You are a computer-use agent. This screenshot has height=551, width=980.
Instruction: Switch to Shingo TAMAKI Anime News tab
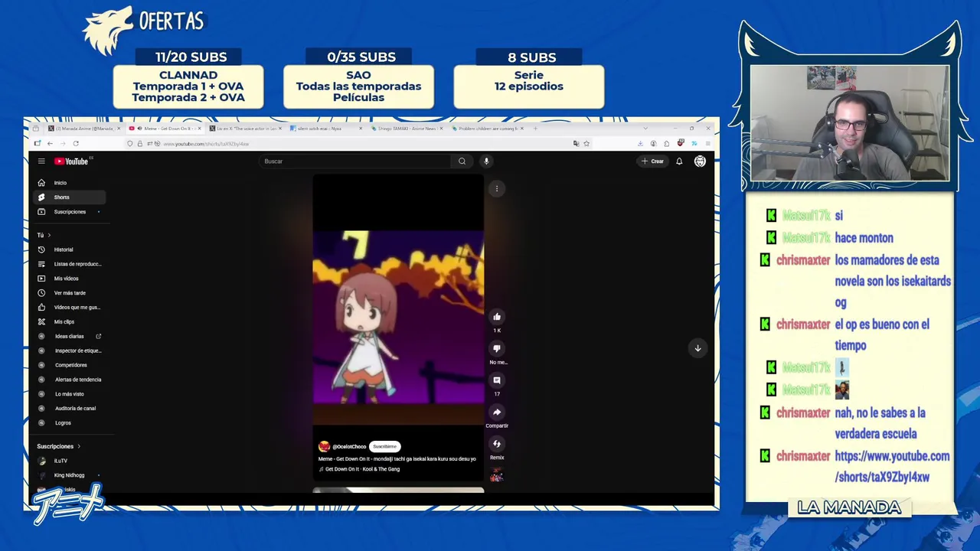tap(406, 129)
